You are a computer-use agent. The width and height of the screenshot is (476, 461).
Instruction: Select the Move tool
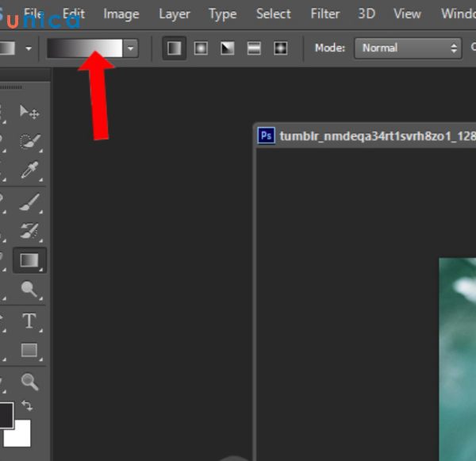pyautogui.click(x=29, y=112)
